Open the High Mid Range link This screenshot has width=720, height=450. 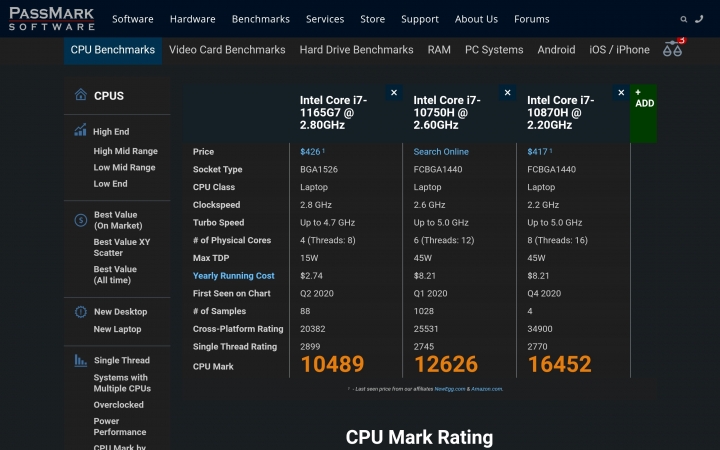(x=125, y=151)
